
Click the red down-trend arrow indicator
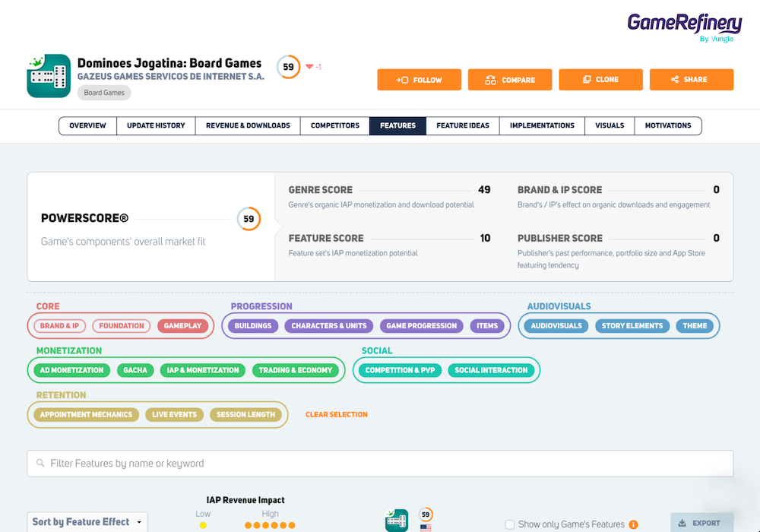[x=309, y=67]
